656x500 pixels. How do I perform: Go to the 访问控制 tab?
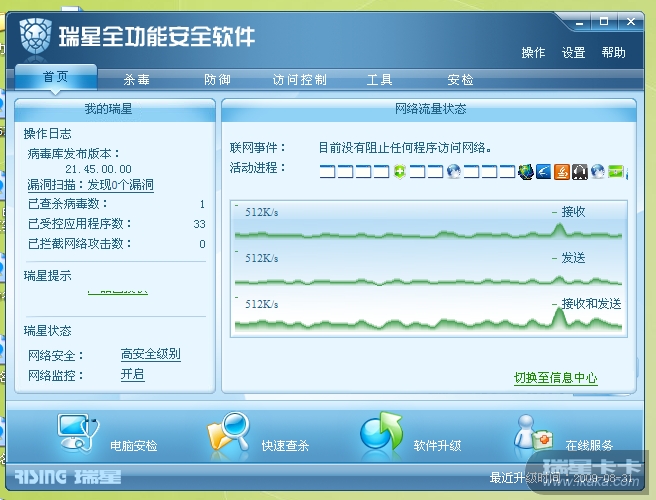point(300,79)
